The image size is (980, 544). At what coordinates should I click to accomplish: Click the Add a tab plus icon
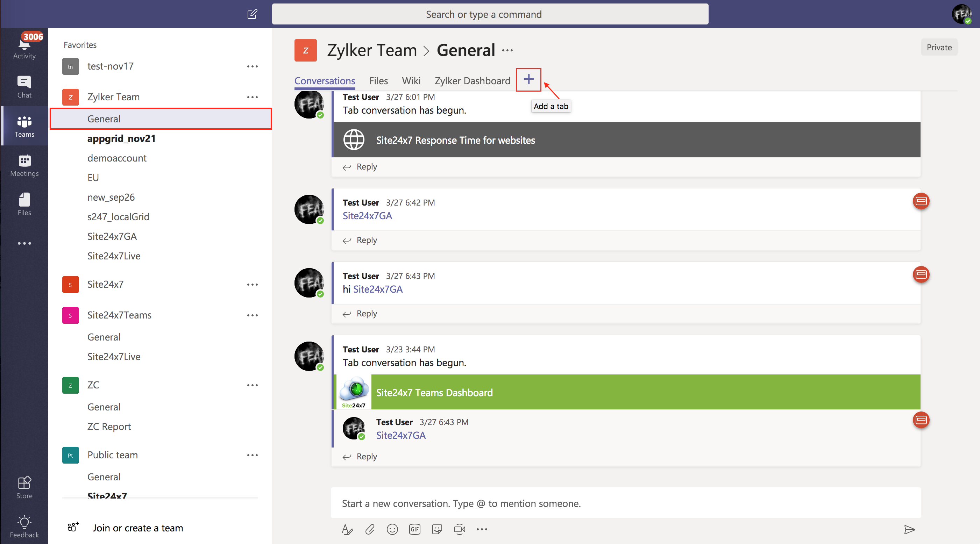pyautogui.click(x=528, y=79)
